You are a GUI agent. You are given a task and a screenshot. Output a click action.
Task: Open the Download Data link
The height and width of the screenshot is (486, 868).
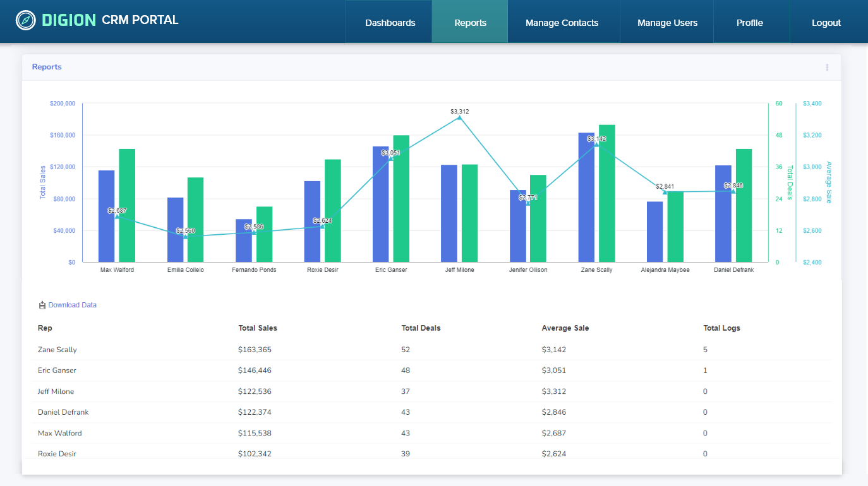pyautogui.click(x=71, y=305)
